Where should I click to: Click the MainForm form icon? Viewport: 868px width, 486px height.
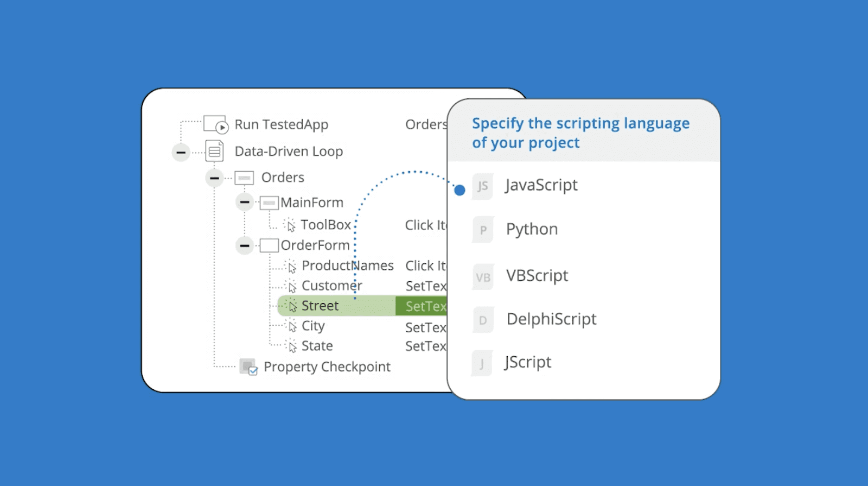point(269,203)
